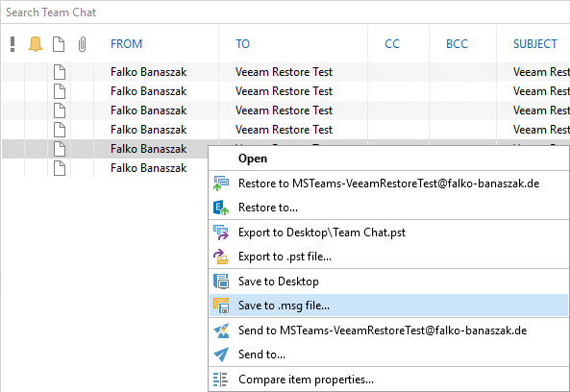The image size is (570, 392).
Task: Click the Save to Desktop icon
Action: pos(221,282)
